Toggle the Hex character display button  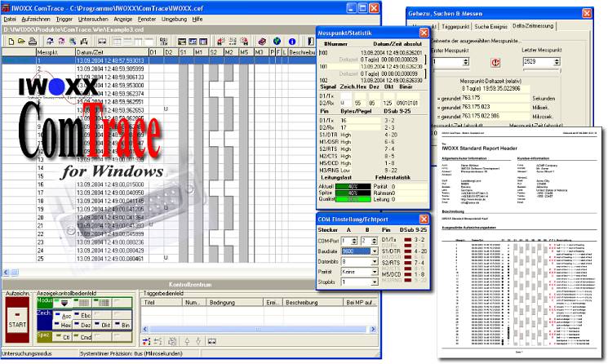pyautogui.click(x=64, y=325)
